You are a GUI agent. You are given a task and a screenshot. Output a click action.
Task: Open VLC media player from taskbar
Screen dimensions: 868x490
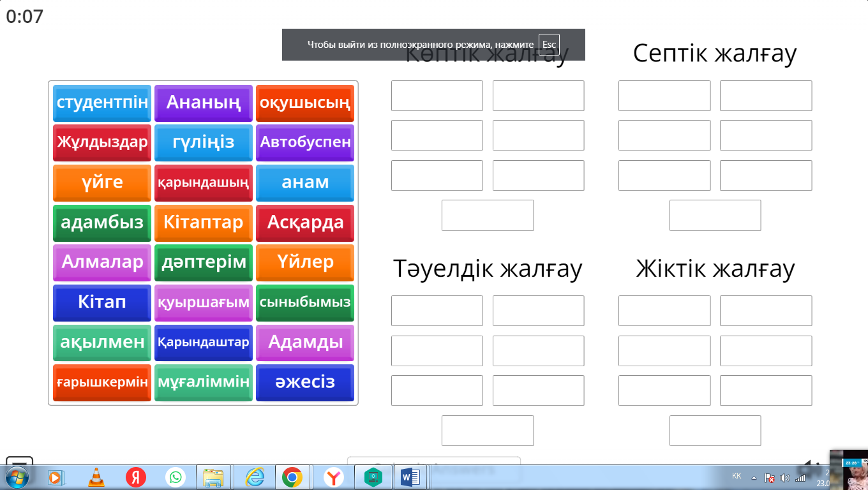point(96,477)
